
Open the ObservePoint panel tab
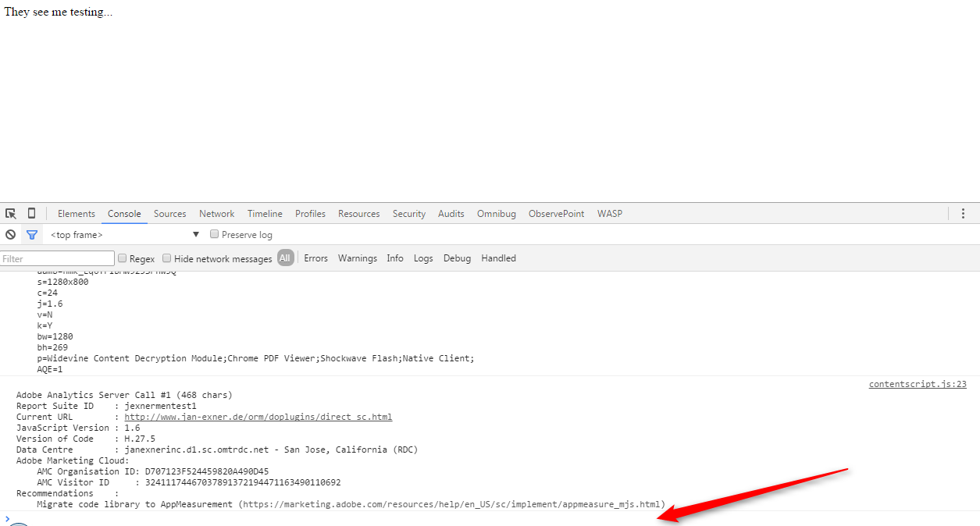point(556,214)
